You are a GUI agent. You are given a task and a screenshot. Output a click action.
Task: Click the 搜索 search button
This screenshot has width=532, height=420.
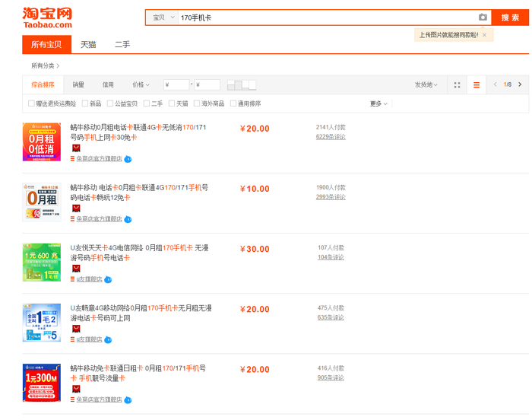(x=510, y=17)
